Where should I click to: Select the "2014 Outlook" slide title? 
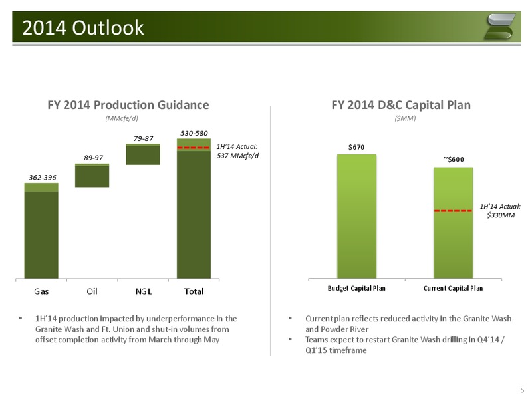tap(83, 27)
